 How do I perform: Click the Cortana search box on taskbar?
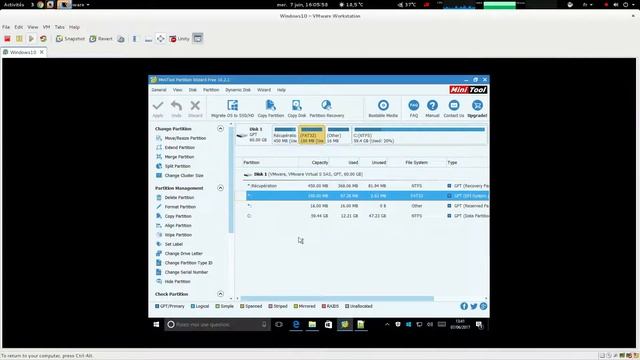pyautogui.click(x=217, y=324)
